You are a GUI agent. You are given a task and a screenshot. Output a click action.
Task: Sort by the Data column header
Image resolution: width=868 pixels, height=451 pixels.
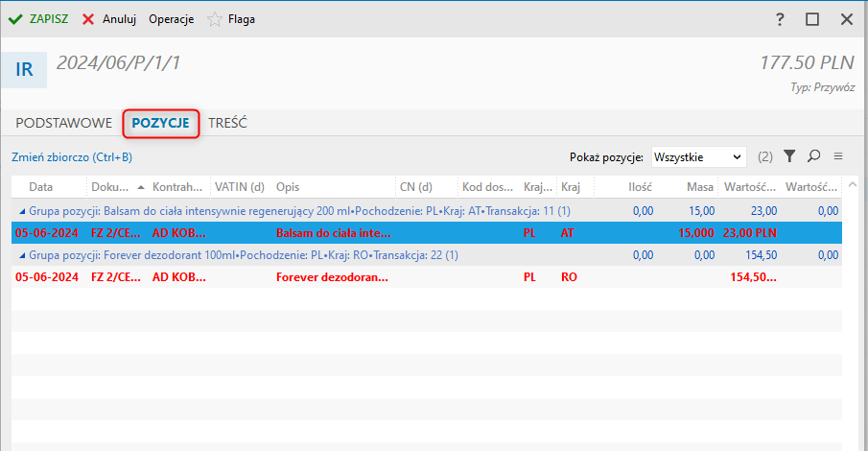[x=41, y=187]
